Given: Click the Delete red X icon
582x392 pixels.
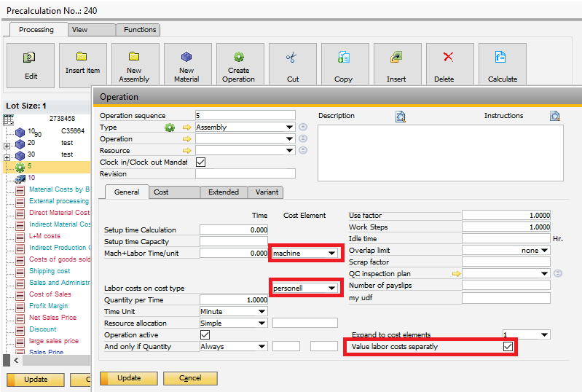Looking at the screenshot, I should (x=449, y=58).
